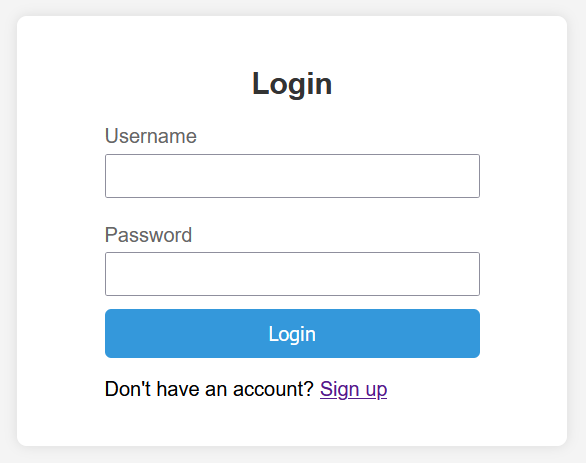The width and height of the screenshot is (586, 463).
Task: Activate the box below the Password label
Action: [292, 274]
